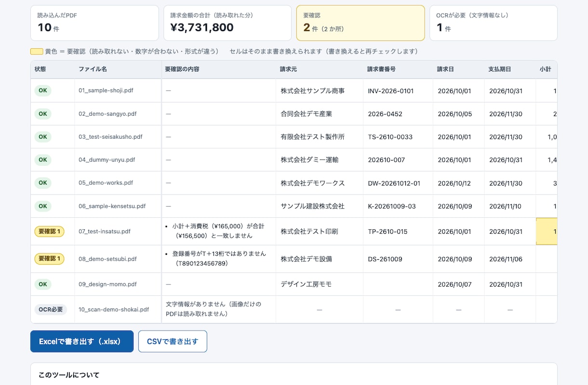Click the OCR必要 status badge
The width and height of the screenshot is (588, 385).
[x=51, y=309]
